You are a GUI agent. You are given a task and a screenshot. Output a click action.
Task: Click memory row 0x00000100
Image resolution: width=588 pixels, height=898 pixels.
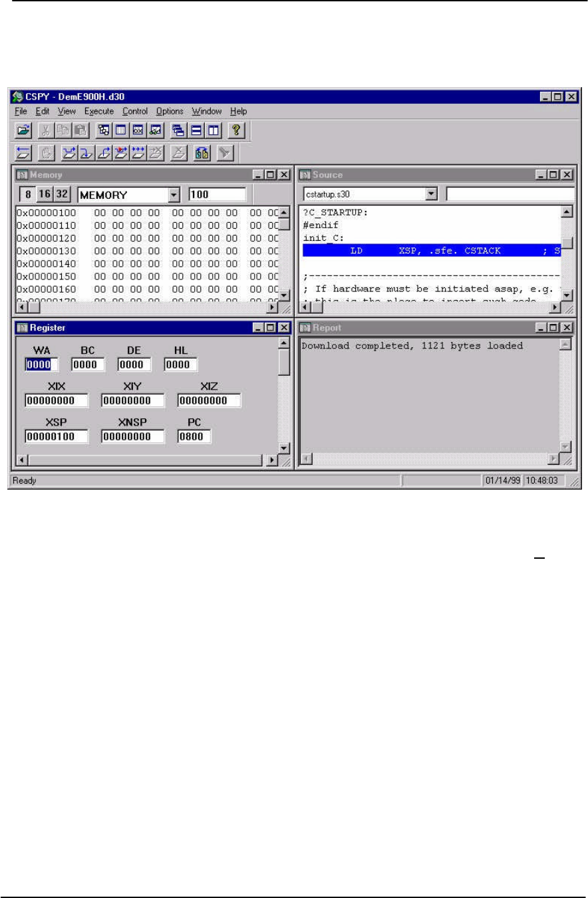[x=146, y=213]
